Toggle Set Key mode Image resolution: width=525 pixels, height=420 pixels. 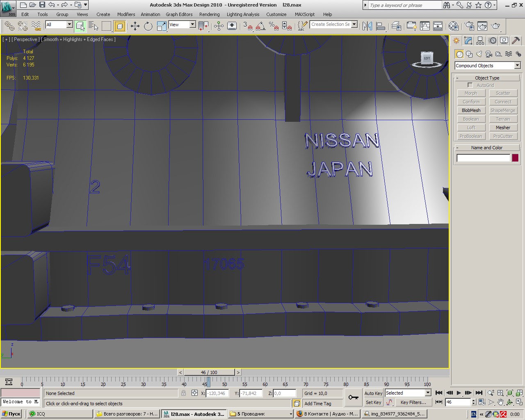tap(373, 402)
